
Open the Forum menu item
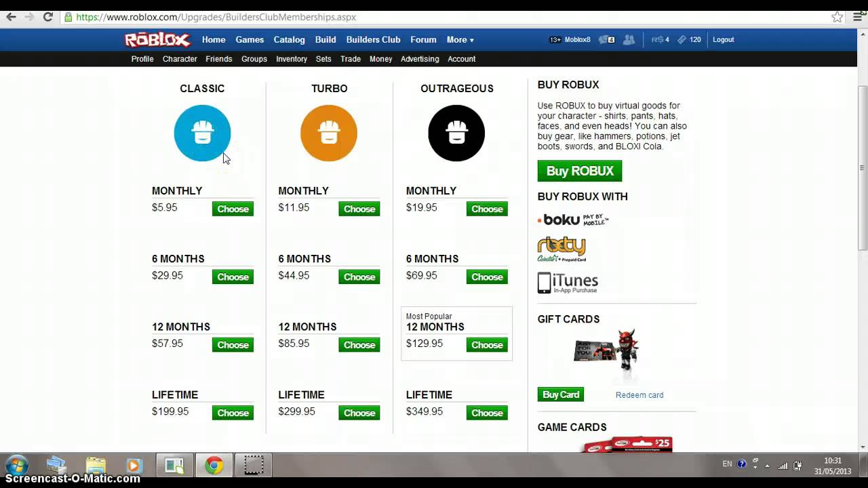pos(423,40)
